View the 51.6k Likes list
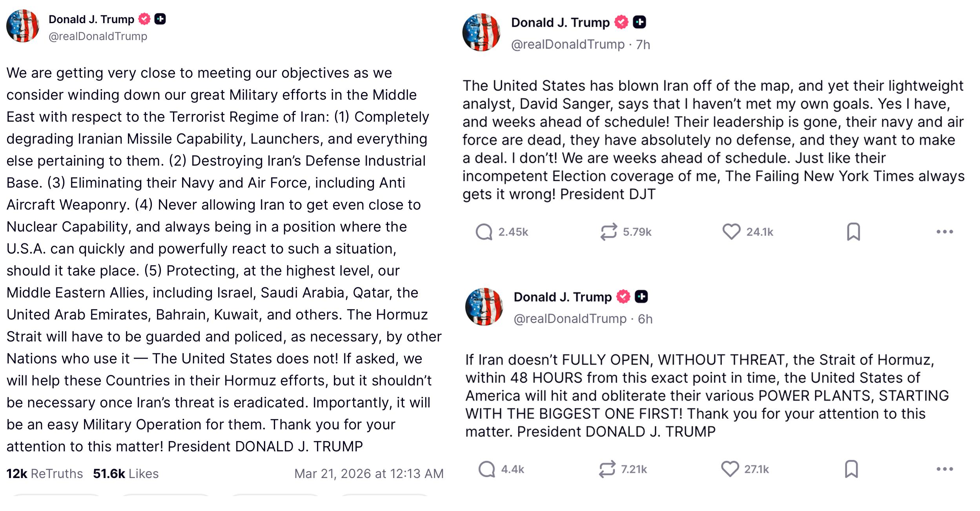Image resolution: width=980 pixels, height=511 pixels. click(x=126, y=474)
